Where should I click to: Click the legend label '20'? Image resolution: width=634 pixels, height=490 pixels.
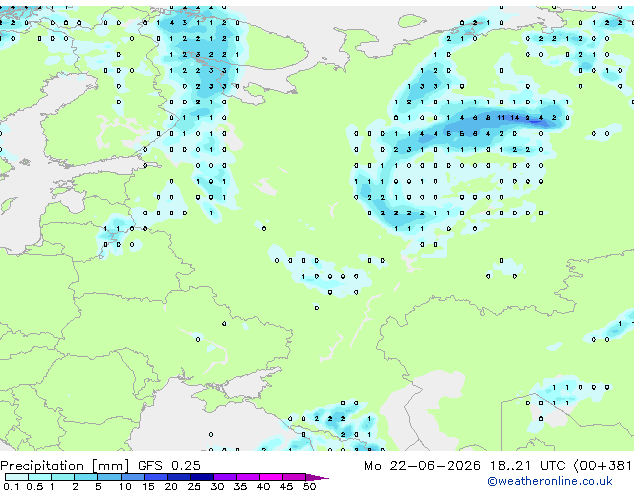point(171,486)
